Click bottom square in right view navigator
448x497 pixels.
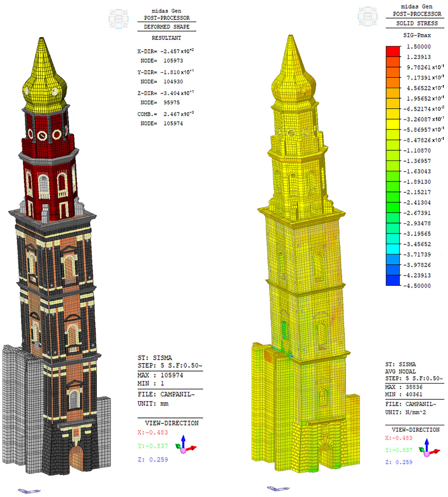pyautogui.click(x=368, y=23)
